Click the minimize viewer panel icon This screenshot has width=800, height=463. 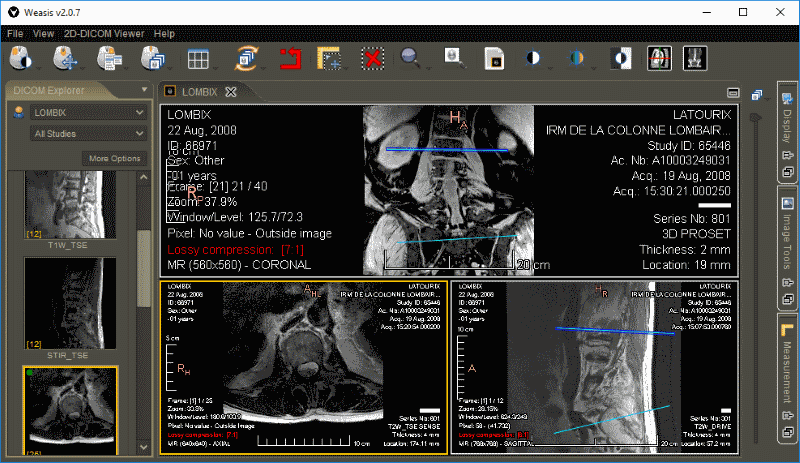(x=733, y=92)
